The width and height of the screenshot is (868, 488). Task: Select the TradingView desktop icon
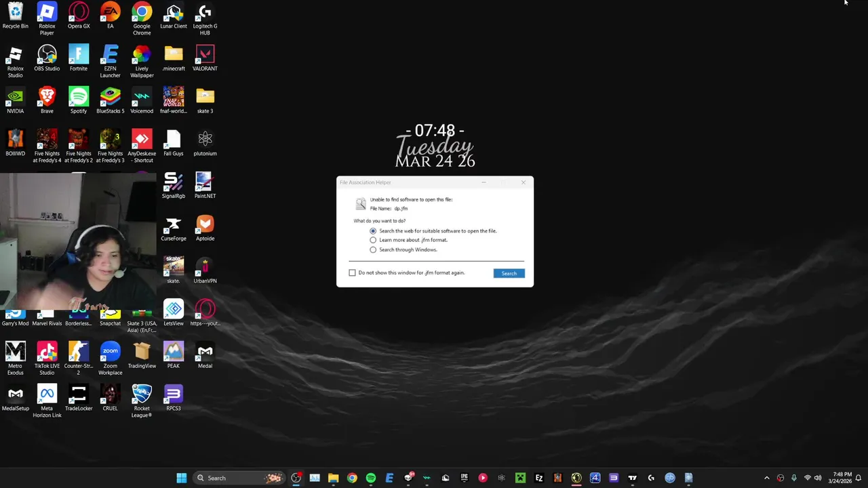coord(142,356)
